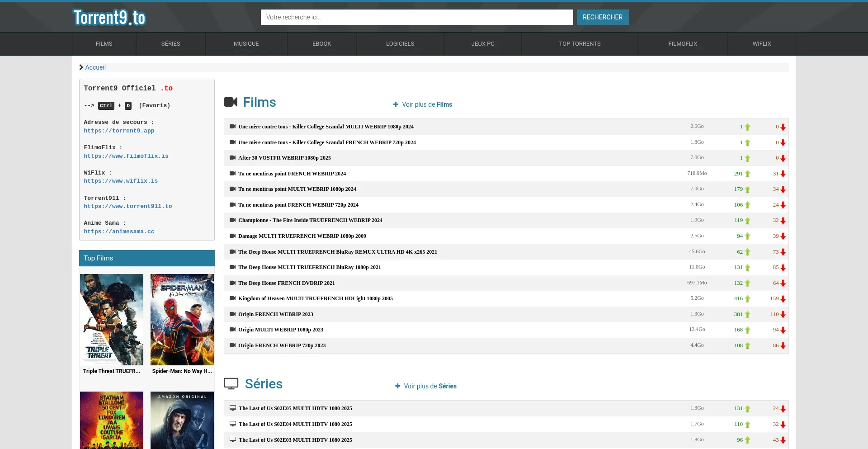The height and width of the screenshot is (449, 868).
Task: Open the https://animesama.cc link
Action: tap(119, 232)
